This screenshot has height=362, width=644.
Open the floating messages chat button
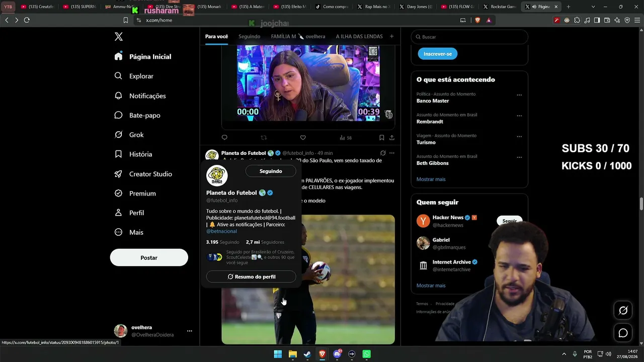(x=623, y=333)
